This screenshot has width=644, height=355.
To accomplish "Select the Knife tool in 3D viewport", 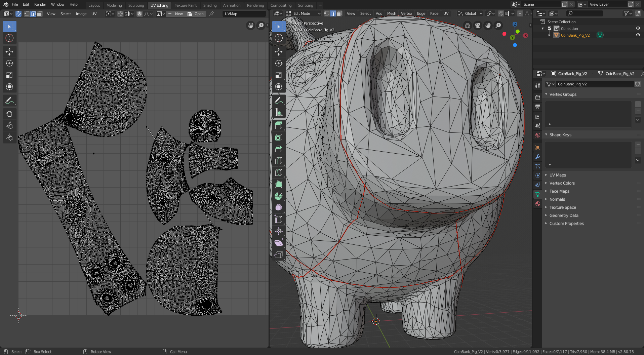I will (279, 172).
